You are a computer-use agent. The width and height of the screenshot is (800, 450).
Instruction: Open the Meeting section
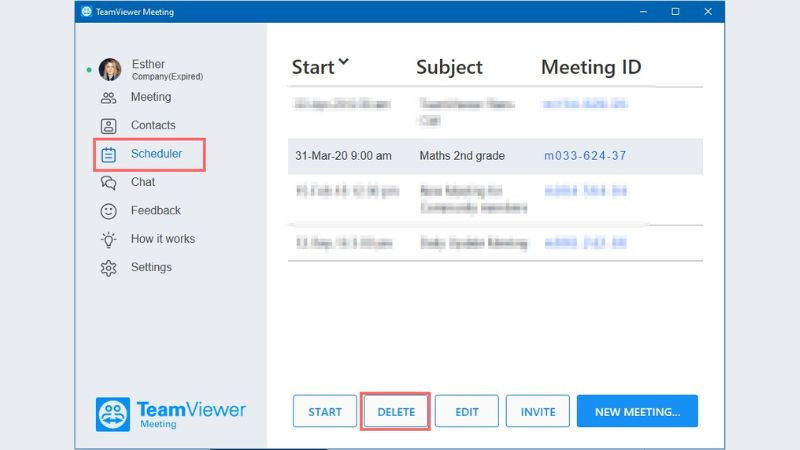(151, 97)
